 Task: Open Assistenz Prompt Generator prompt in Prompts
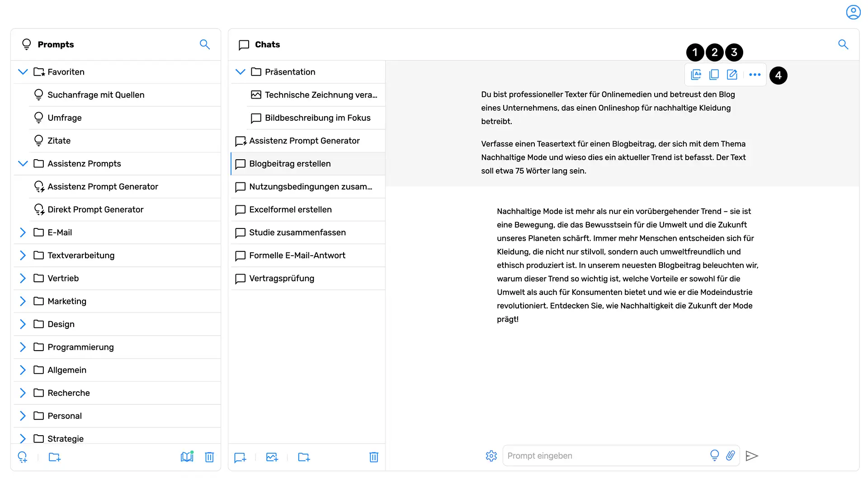click(125, 186)
